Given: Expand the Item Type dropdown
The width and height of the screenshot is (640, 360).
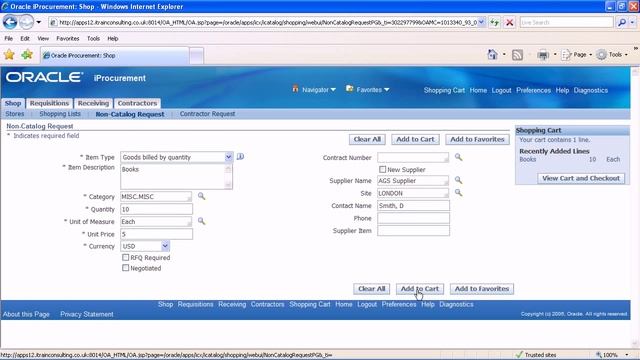Looking at the screenshot, I should pos(229,157).
